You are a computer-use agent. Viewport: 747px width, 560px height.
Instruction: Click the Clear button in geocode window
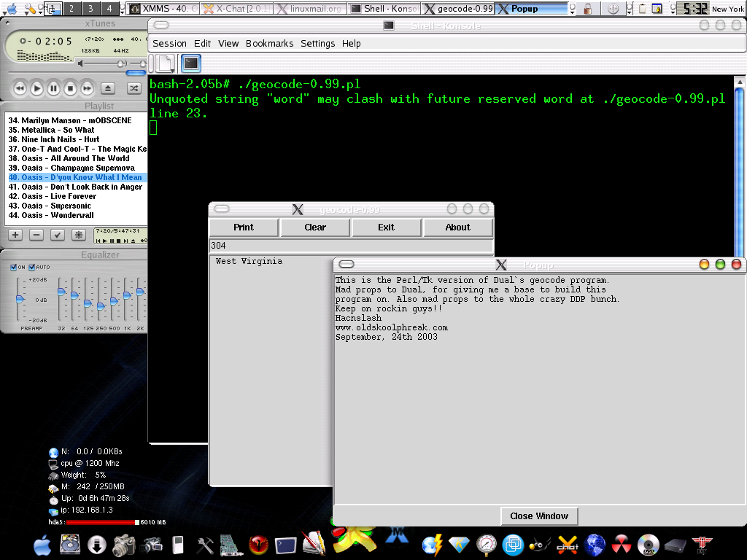(315, 227)
